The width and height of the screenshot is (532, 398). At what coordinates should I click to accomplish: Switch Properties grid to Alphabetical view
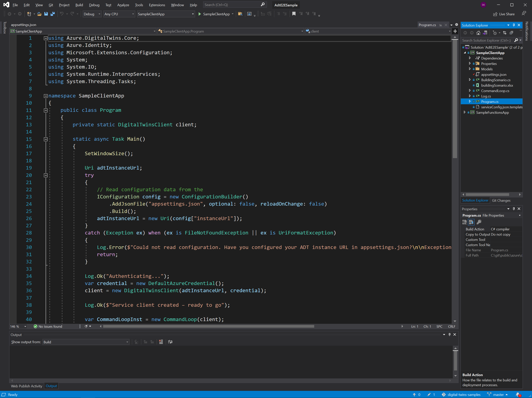pyautogui.click(x=471, y=222)
